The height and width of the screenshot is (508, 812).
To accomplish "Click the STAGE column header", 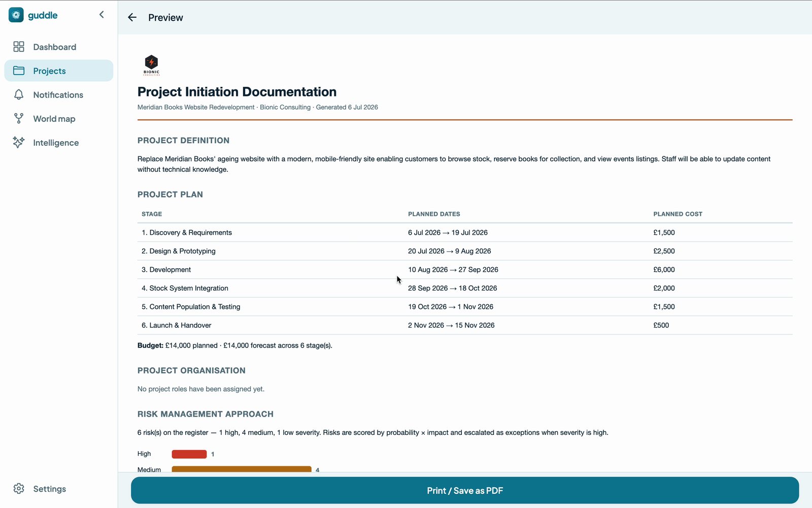I will (152, 214).
